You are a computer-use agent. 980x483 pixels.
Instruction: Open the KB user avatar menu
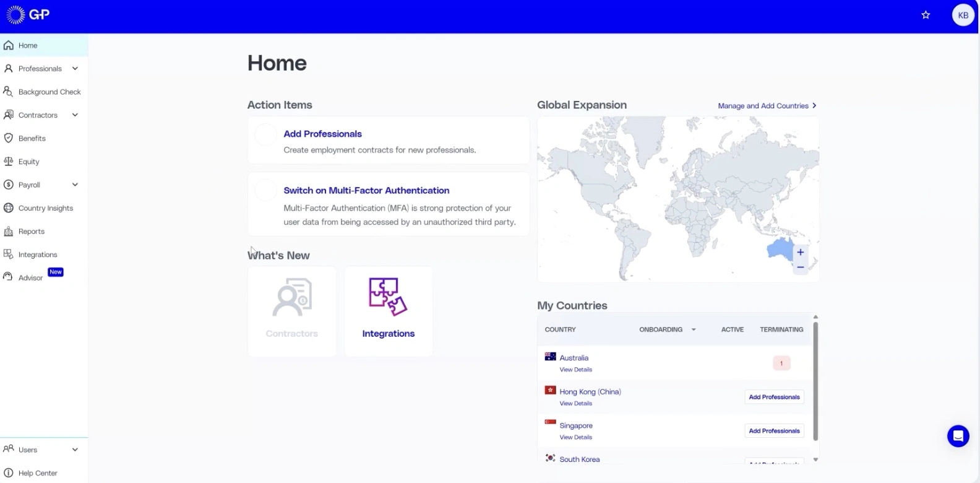click(963, 15)
